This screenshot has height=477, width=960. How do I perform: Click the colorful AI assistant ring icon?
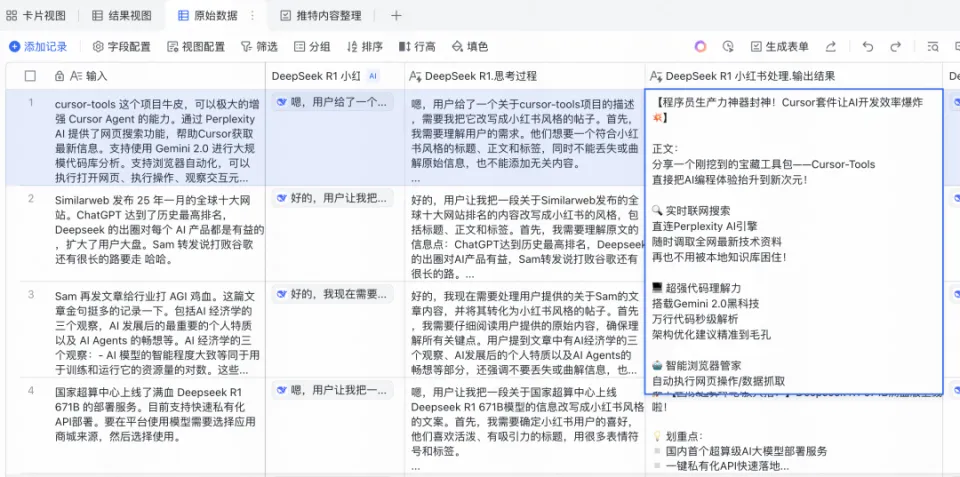tap(700, 47)
